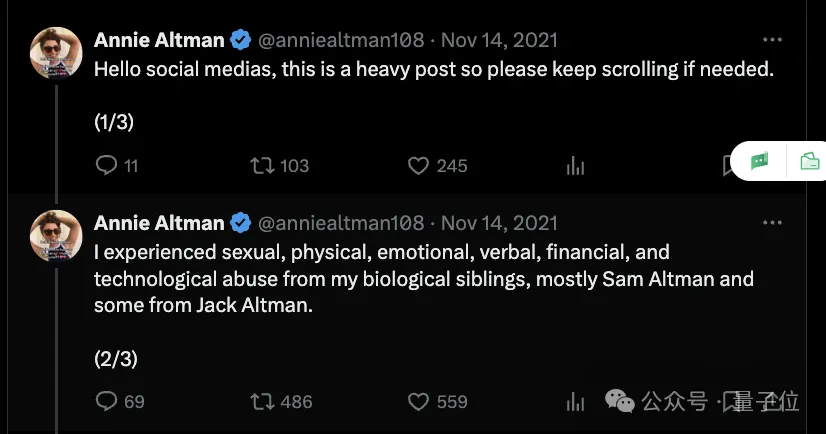Click the green folder icon in floating widget
826x434 pixels.
[x=809, y=161]
